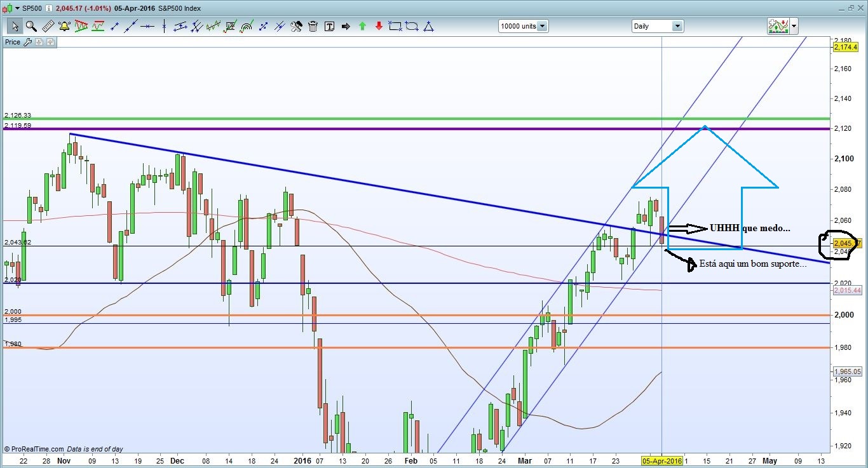The height and width of the screenshot is (468, 868).
Task: Select the text annotation tool
Action: click(x=329, y=26)
